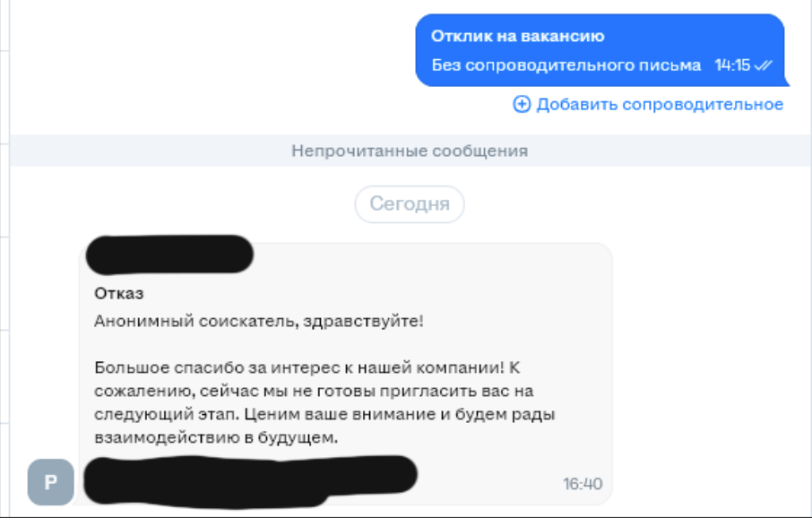This screenshot has height=518, width=812.
Task: Click the Отказ message heading
Action: click(x=119, y=293)
